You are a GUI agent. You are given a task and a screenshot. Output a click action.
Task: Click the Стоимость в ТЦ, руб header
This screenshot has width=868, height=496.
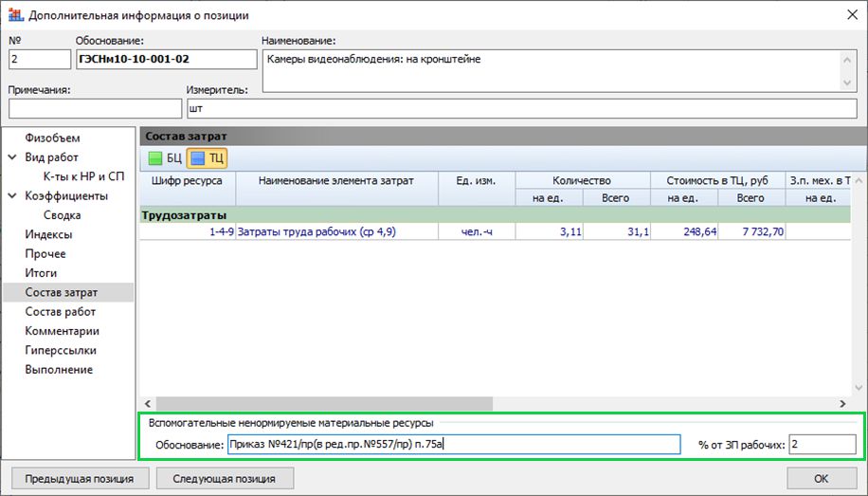[717, 181]
